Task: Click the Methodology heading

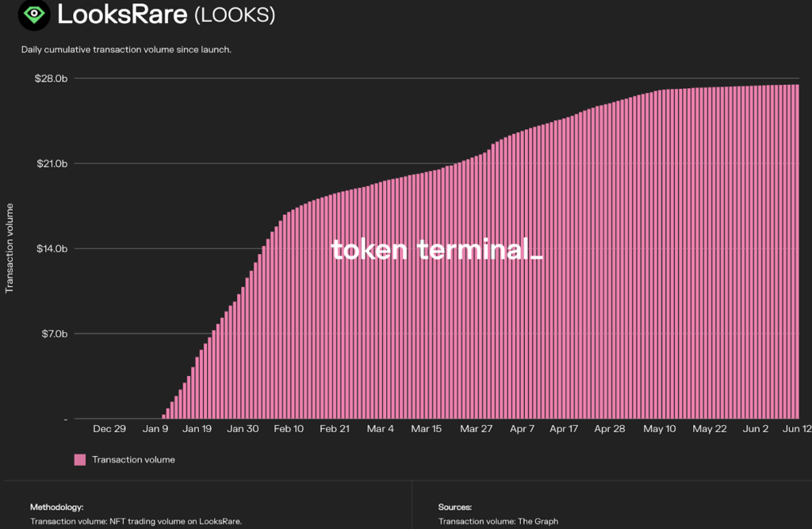Action: click(x=56, y=507)
